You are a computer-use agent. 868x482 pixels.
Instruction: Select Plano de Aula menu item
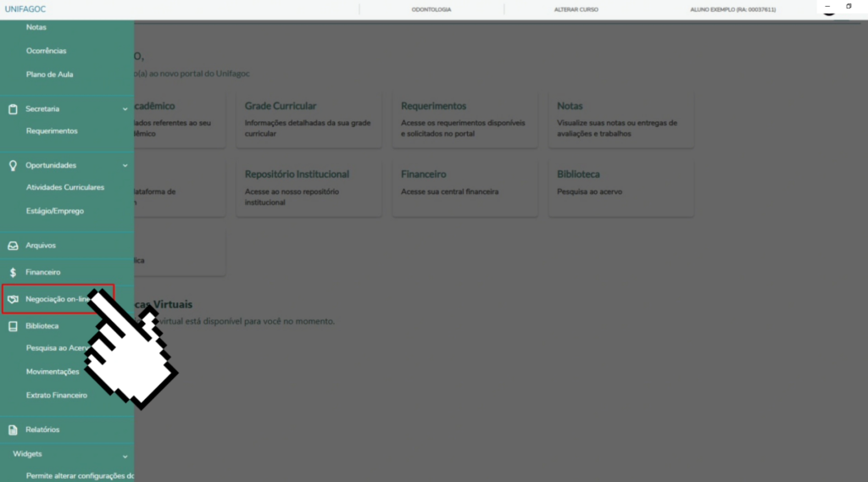(49, 75)
